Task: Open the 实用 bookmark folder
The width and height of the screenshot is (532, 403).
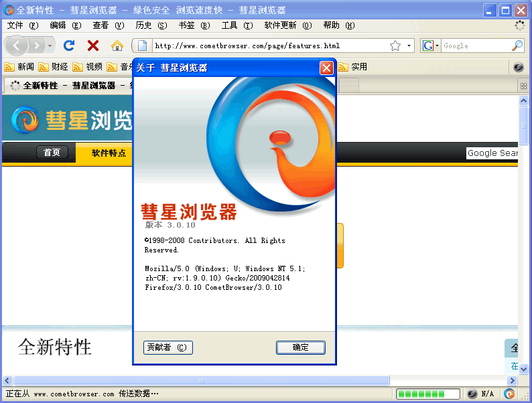Action: coord(352,67)
